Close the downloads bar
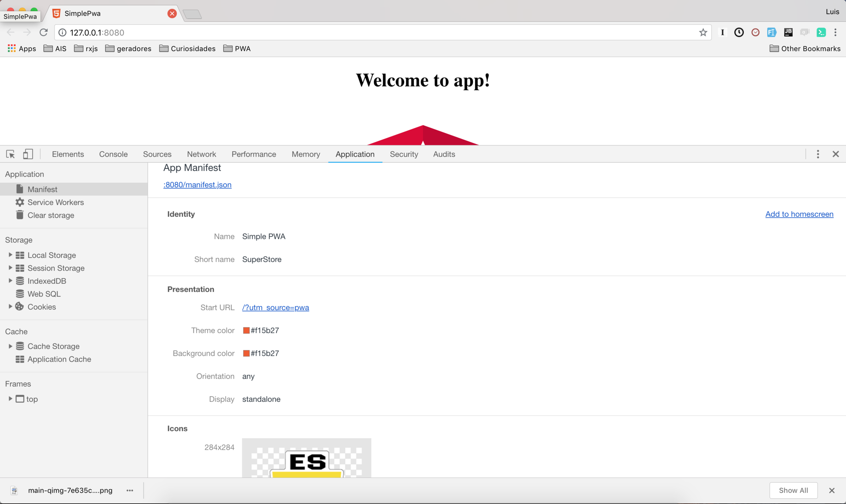 831,491
